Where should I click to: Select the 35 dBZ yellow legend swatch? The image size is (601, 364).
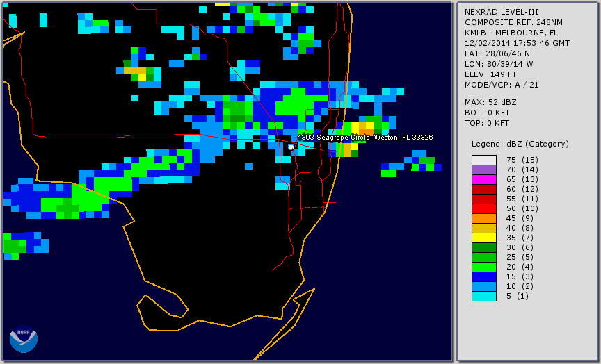(484, 238)
